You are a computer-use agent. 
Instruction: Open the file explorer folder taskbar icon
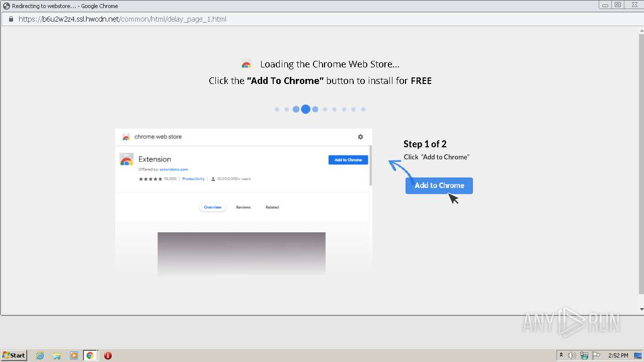pos(57,355)
